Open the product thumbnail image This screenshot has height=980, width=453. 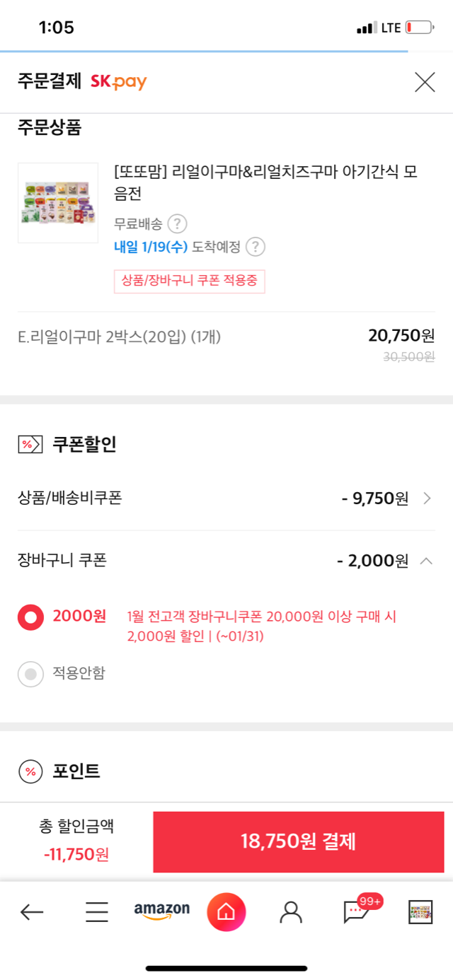pos(58,203)
